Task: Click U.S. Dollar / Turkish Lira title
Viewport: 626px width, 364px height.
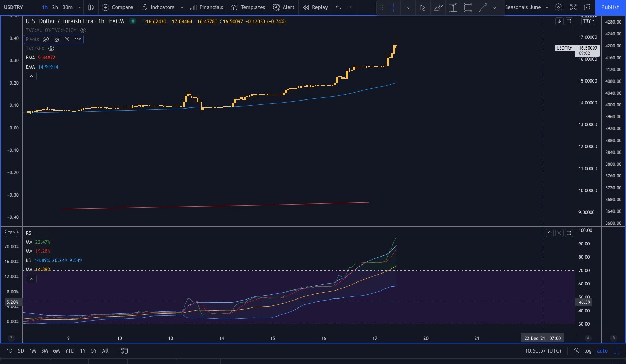Action: pyautogui.click(x=59, y=21)
